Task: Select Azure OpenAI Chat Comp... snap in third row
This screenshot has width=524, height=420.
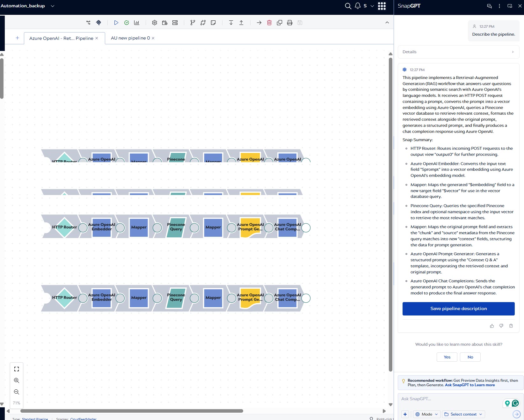Action: pyautogui.click(x=287, y=228)
